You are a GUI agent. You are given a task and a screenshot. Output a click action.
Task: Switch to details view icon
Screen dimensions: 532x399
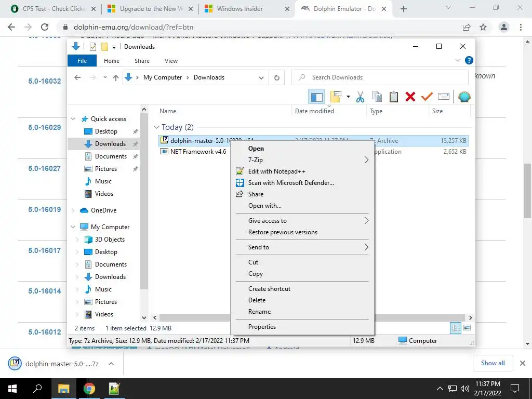pos(456,328)
